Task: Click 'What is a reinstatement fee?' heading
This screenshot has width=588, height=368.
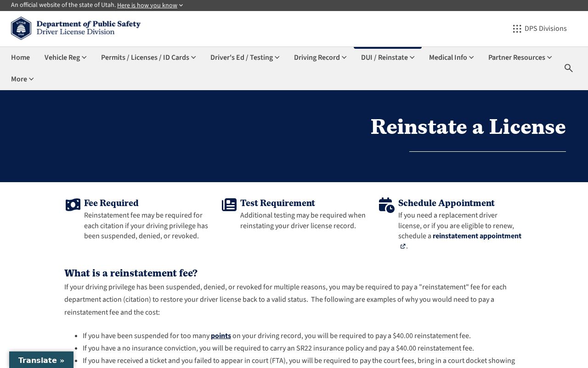Action: tap(131, 273)
